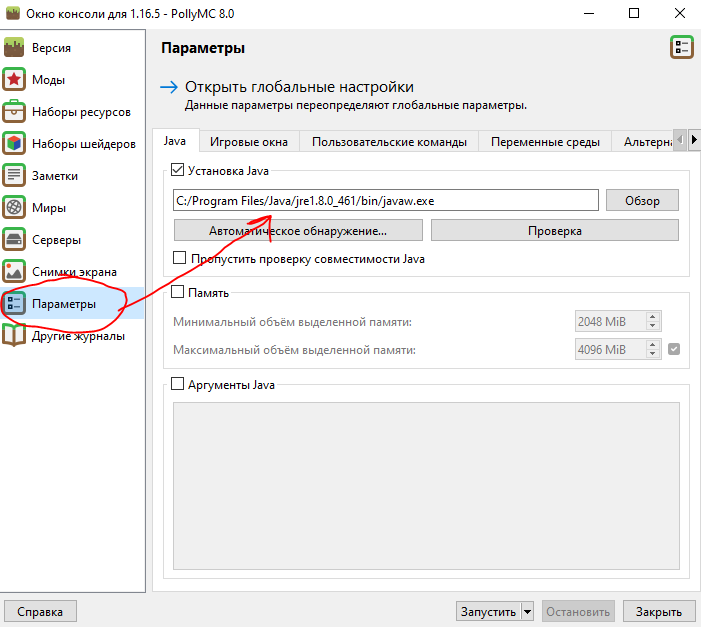Maximize the PollyMC console window
The width and height of the screenshot is (701, 627).
pos(634,13)
